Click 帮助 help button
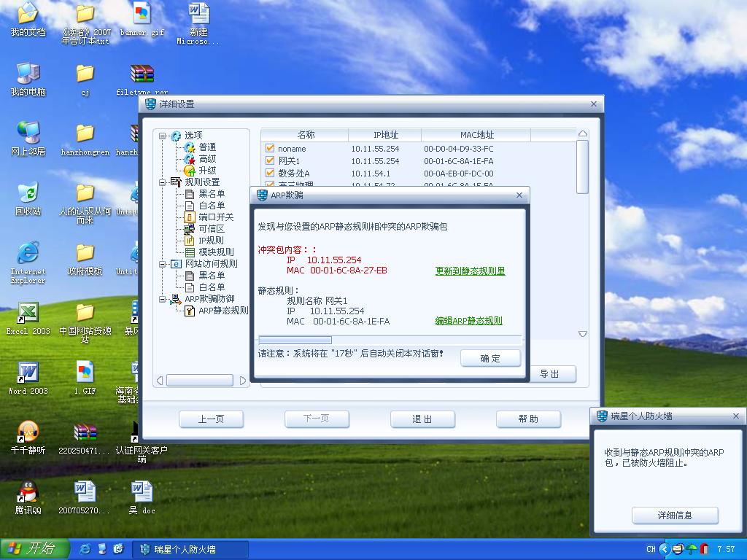The width and height of the screenshot is (747, 560). 528,419
